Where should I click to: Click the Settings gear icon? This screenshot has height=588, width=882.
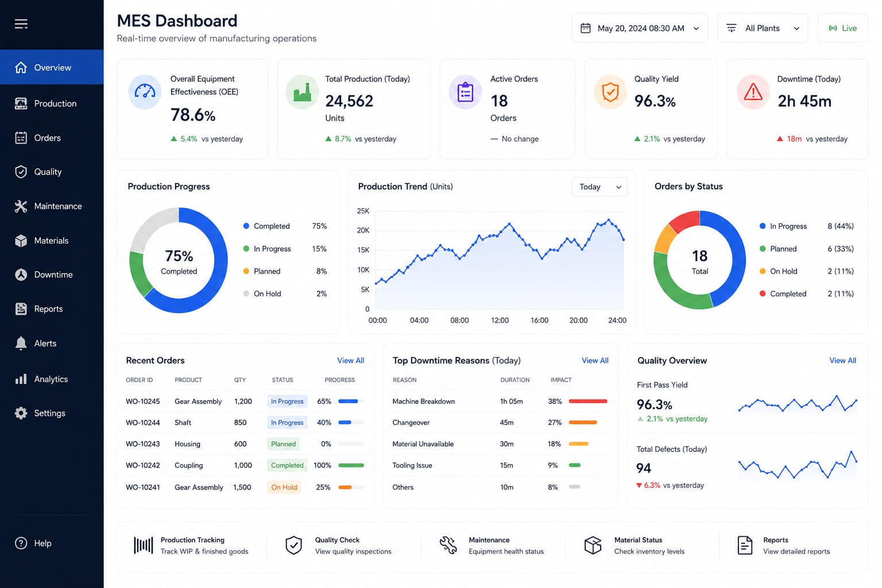click(x=21, y=413)
